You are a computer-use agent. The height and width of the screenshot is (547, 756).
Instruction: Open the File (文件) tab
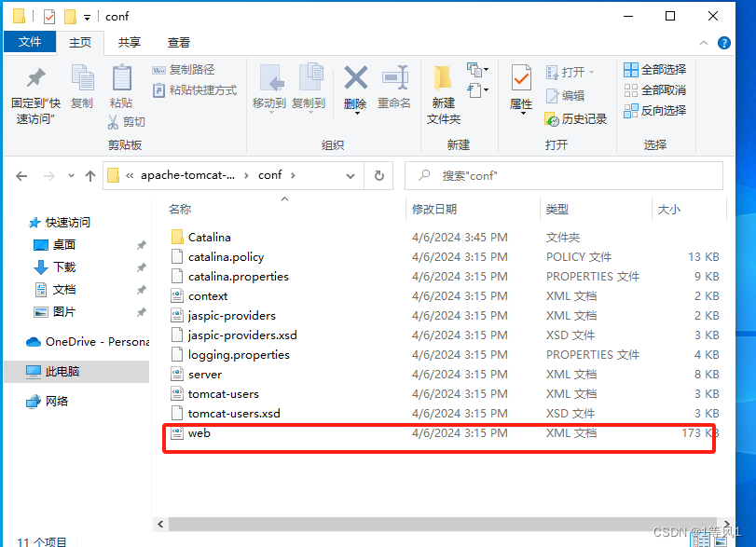(30, 42)
